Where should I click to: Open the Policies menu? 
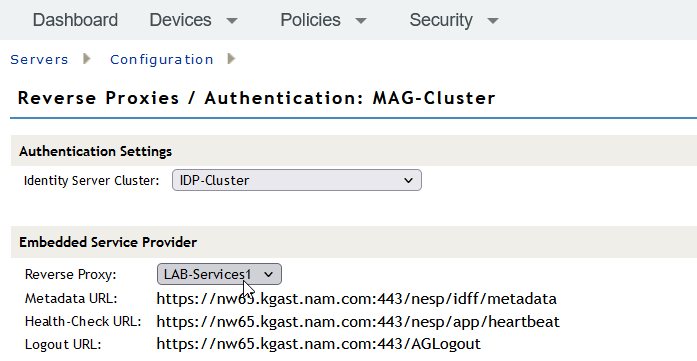pos(310,20)
